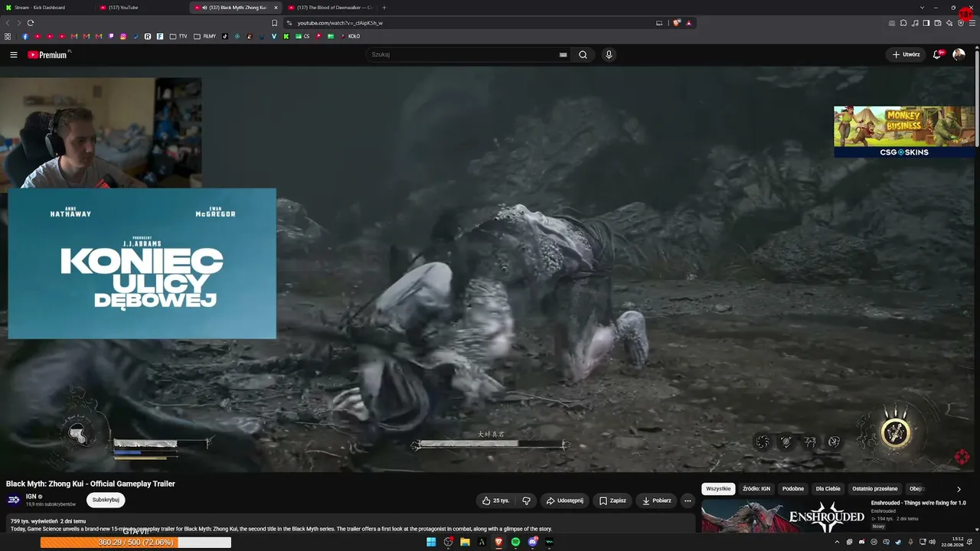Like the video with 25 tys. likes
This screenshot has height=551, width=980.
(x=495, y=500)
